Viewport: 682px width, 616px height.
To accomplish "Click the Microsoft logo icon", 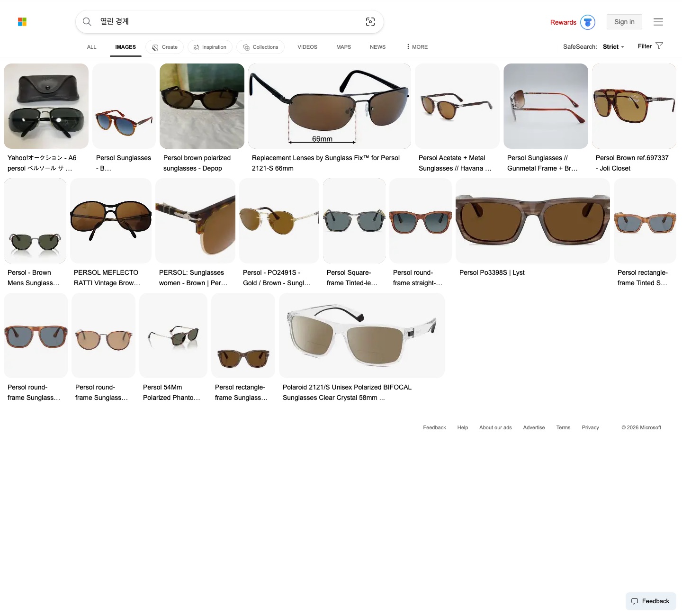I will tap(22, 22).
